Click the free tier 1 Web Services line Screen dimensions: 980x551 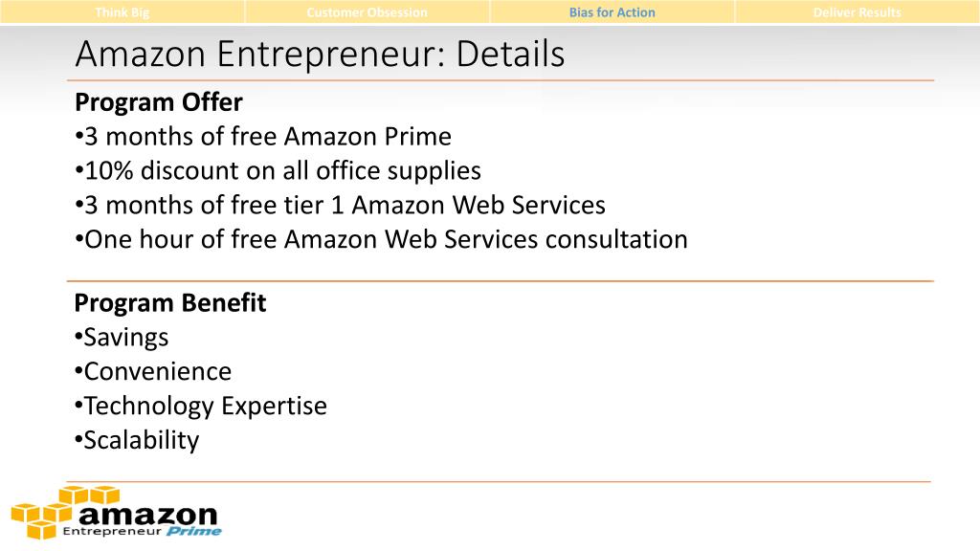click(340, 205)
